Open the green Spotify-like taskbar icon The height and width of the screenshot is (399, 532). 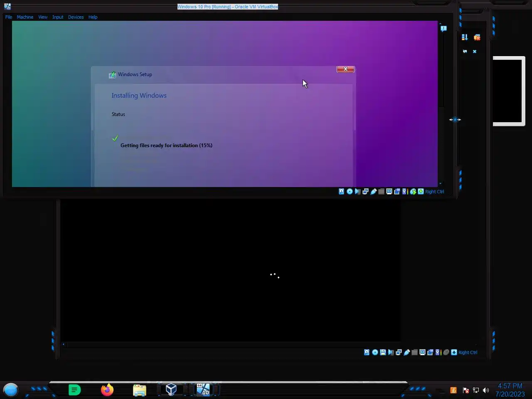(74, 390)
